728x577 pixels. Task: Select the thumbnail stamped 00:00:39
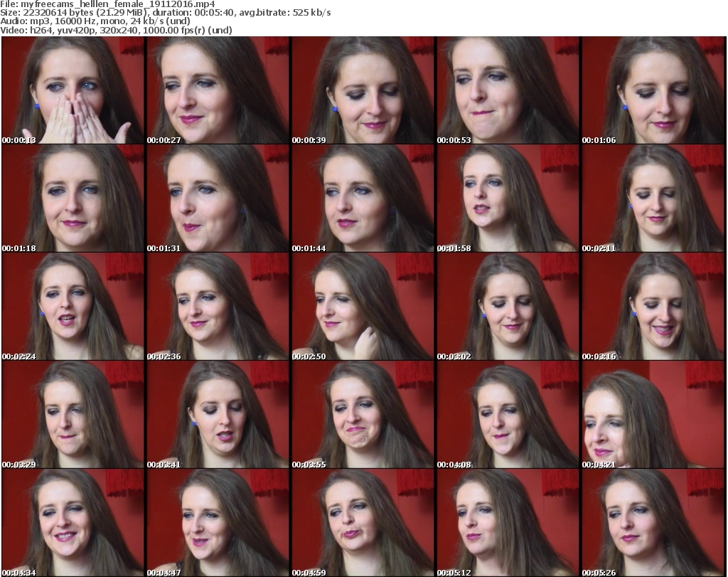tap(363, 90)
